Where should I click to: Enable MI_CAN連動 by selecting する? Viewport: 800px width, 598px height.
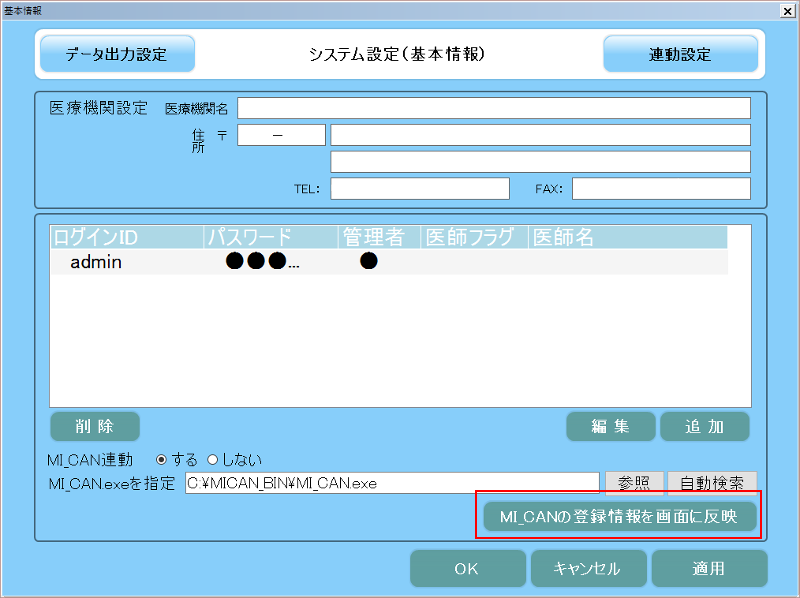(x=161, y=460)
